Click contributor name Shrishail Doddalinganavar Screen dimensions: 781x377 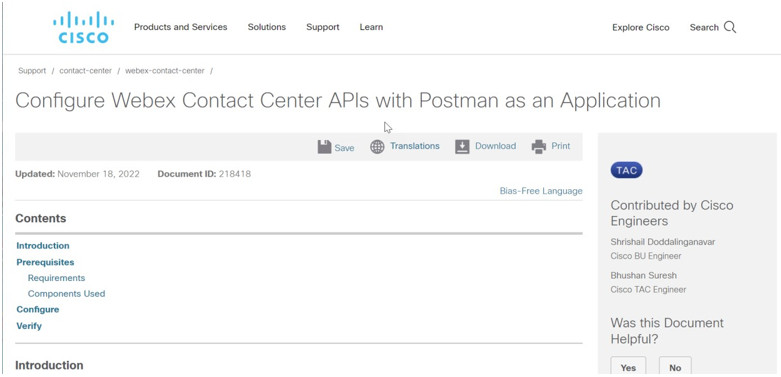pos(662,242)
